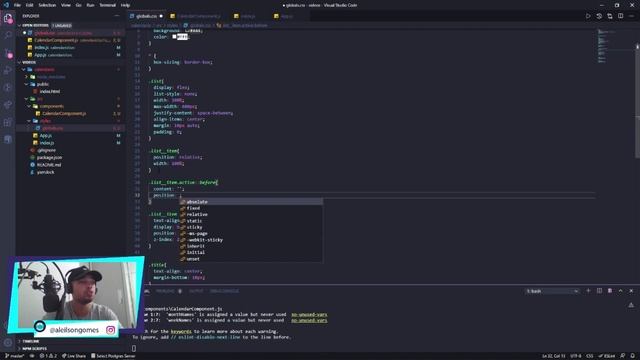Open the Run and Debug view

[8, 70]
